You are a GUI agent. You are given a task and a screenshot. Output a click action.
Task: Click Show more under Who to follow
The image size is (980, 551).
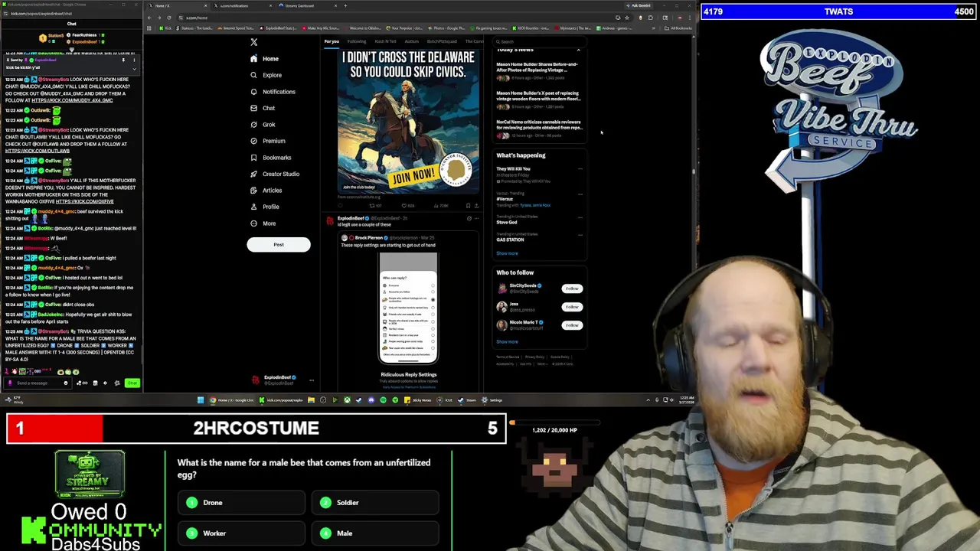coord(507,342)
